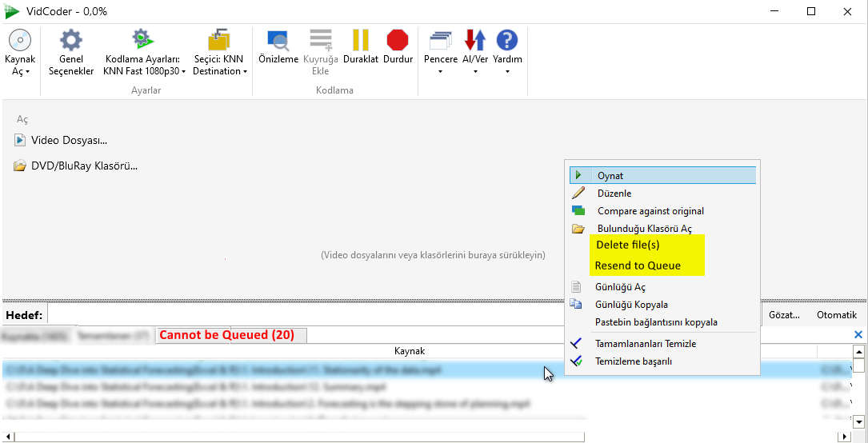Click Bulunduğu Klasörü Aç folder icon
Screen dimensions: 868x443
coord(578,229)
